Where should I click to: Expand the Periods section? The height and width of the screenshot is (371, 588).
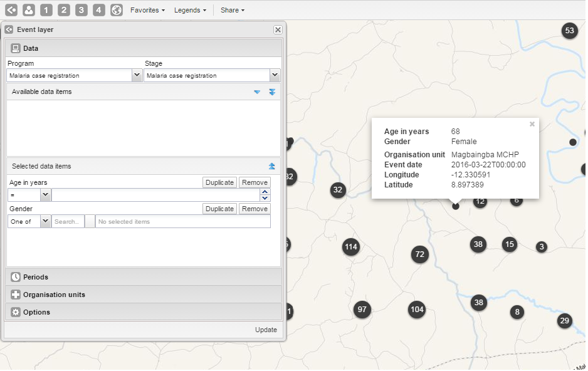pyautogui.click(x=36, y=277)
